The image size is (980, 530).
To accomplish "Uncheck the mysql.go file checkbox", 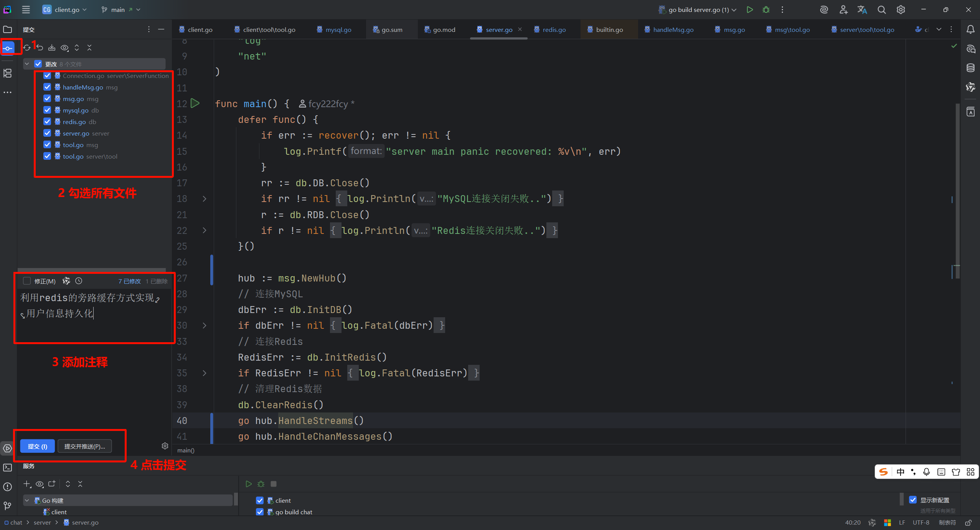I will (x=47, y=110).
